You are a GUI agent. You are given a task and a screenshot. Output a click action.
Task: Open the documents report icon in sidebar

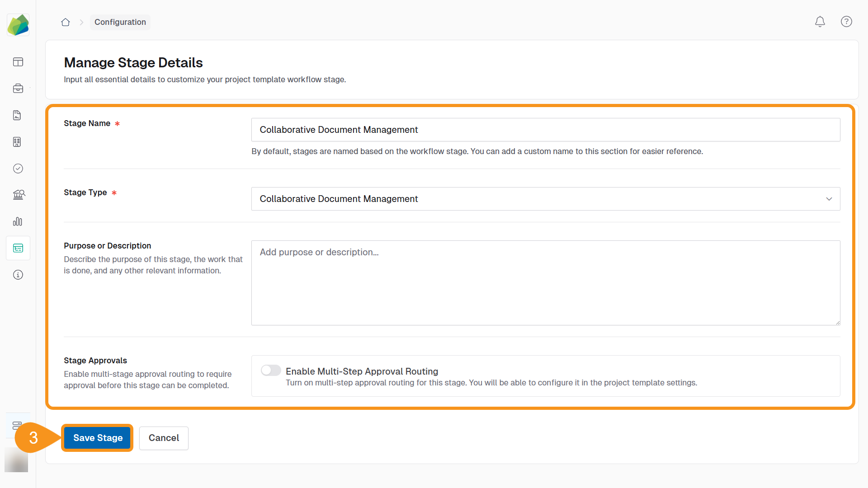coord(18,115)
